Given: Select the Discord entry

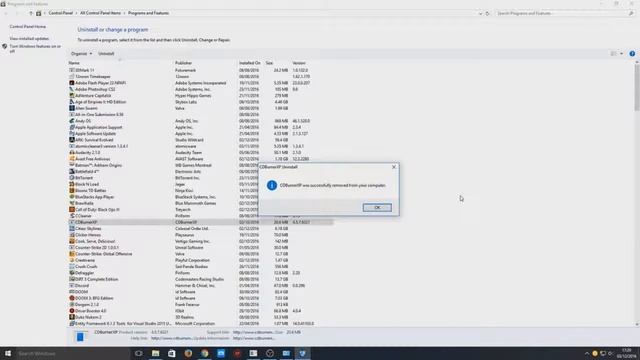Looking at the screenshot, I should click(82, 285).
